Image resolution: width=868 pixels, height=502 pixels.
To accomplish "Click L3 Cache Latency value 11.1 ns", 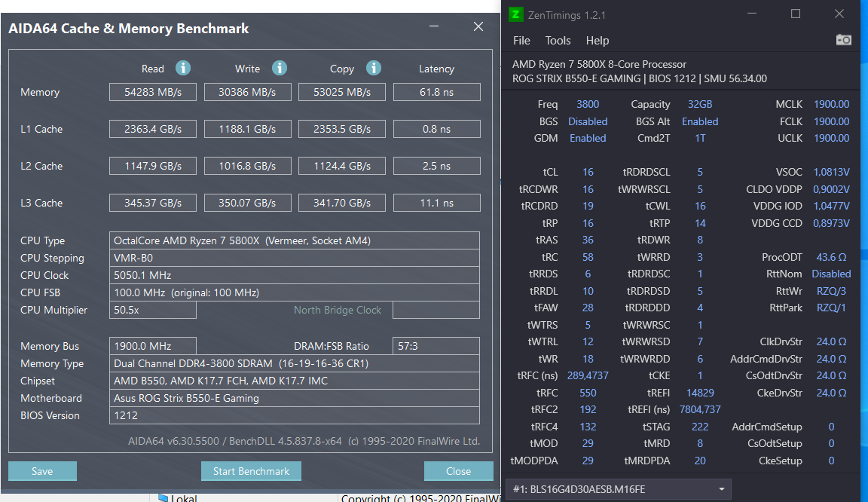I will (x=437, y=203).
